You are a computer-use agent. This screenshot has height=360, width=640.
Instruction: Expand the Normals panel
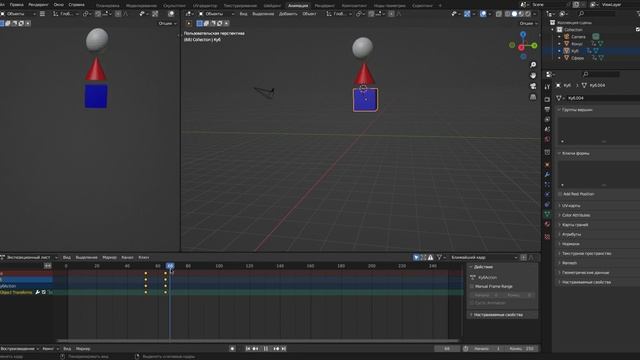click(x=569, y=244)
